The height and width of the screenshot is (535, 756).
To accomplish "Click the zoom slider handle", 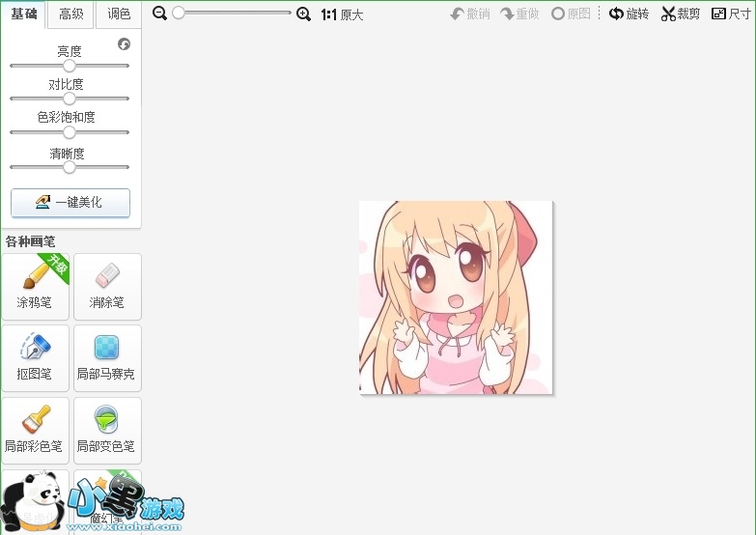I will pyautogui.click(x=179, y=13).
